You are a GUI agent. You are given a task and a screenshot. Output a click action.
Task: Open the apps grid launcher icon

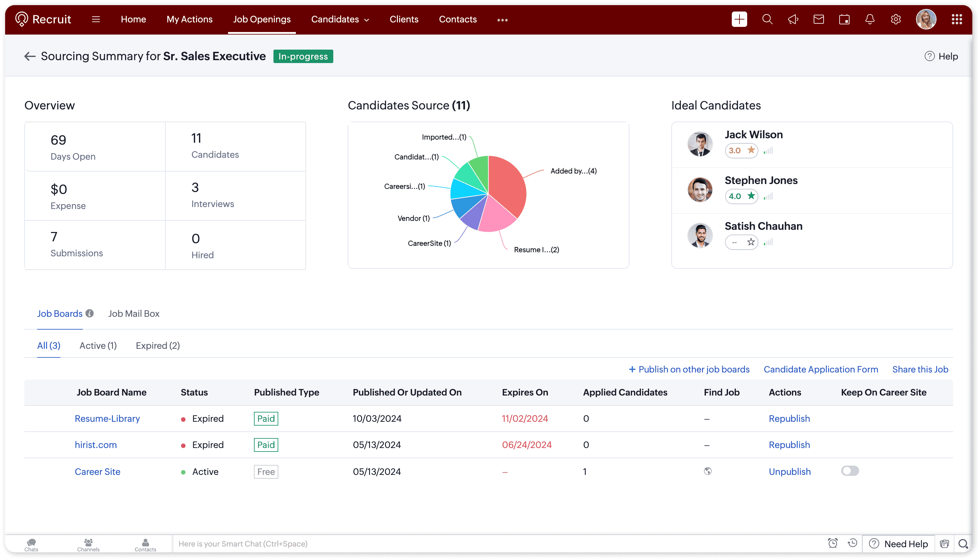click(957, 19)
